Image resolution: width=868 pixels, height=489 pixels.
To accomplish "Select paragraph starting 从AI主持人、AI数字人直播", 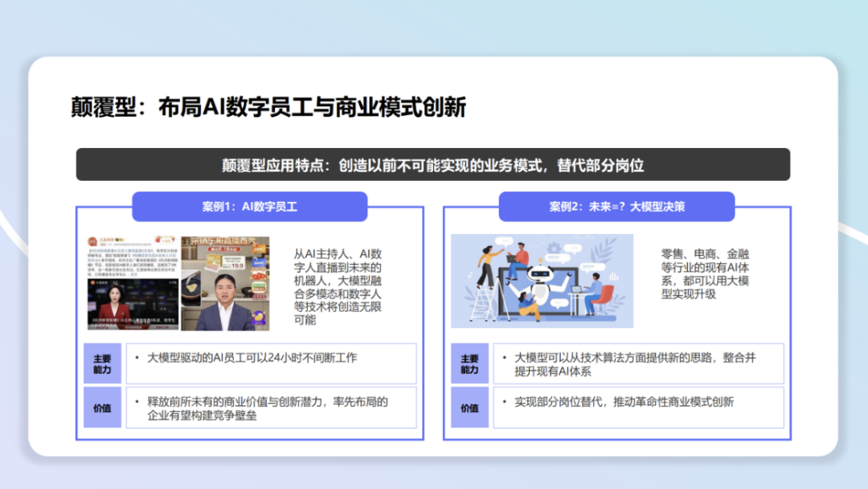I will click(338, 287).
